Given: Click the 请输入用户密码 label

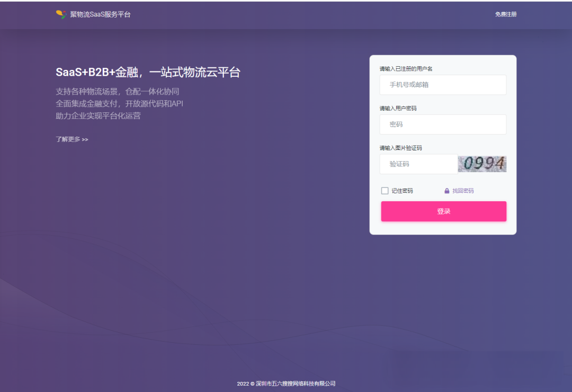Looking at the screenshot, I should point(398,109).
